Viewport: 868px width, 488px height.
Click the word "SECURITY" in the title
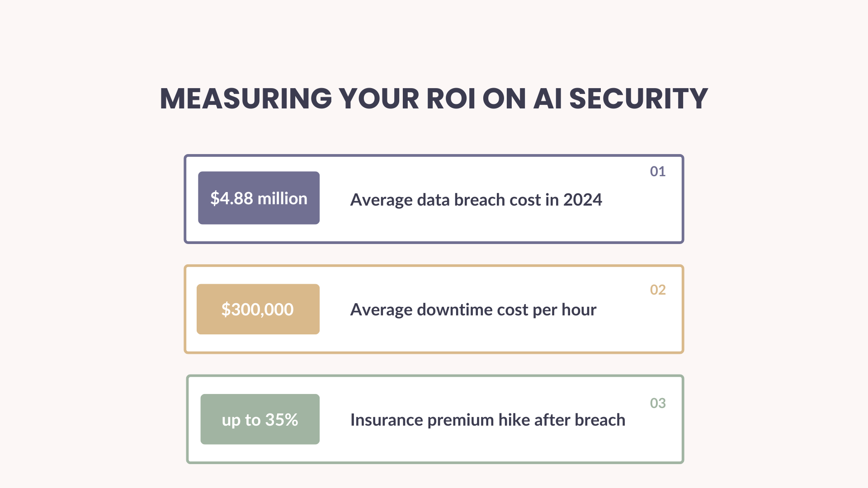pos(638,99)
